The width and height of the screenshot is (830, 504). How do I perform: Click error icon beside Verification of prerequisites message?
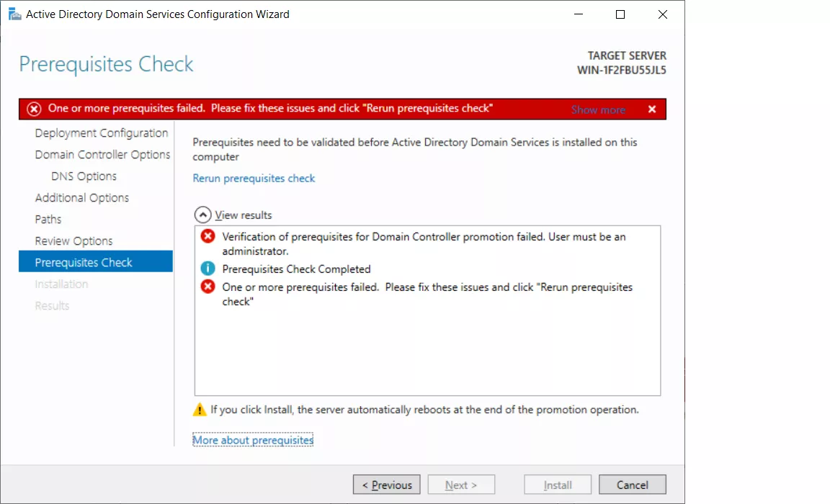[x=208, y=236]
